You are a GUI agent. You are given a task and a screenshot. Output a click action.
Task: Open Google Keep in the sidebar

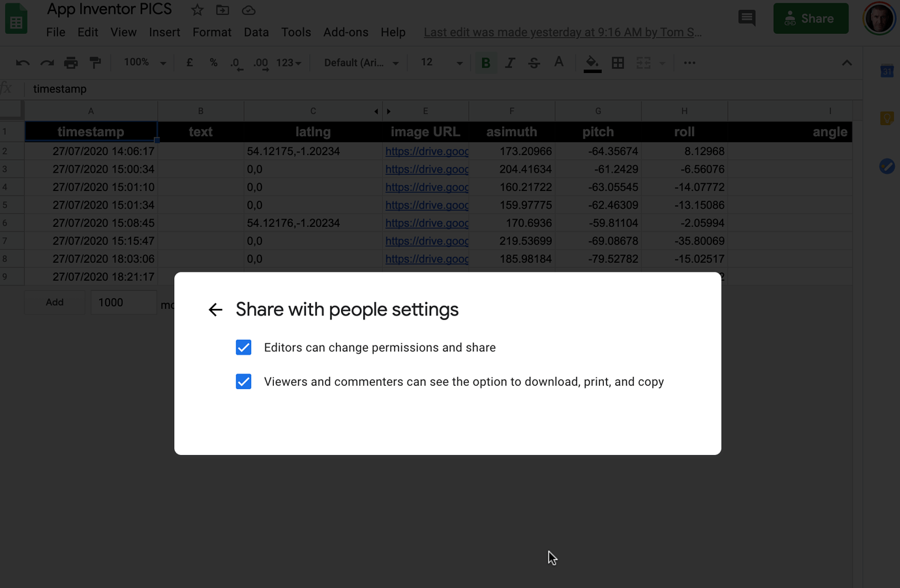pyautogui.click(x=886, y=118)
